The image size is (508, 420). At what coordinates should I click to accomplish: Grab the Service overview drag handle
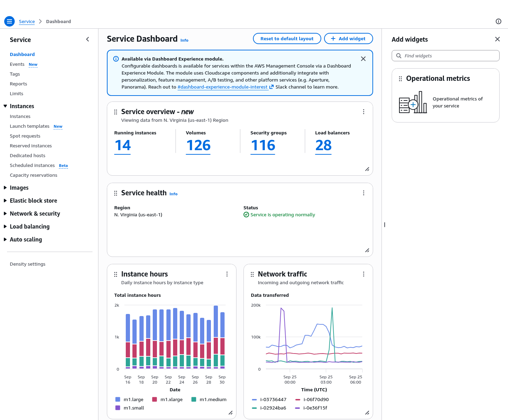pos(116,112)
